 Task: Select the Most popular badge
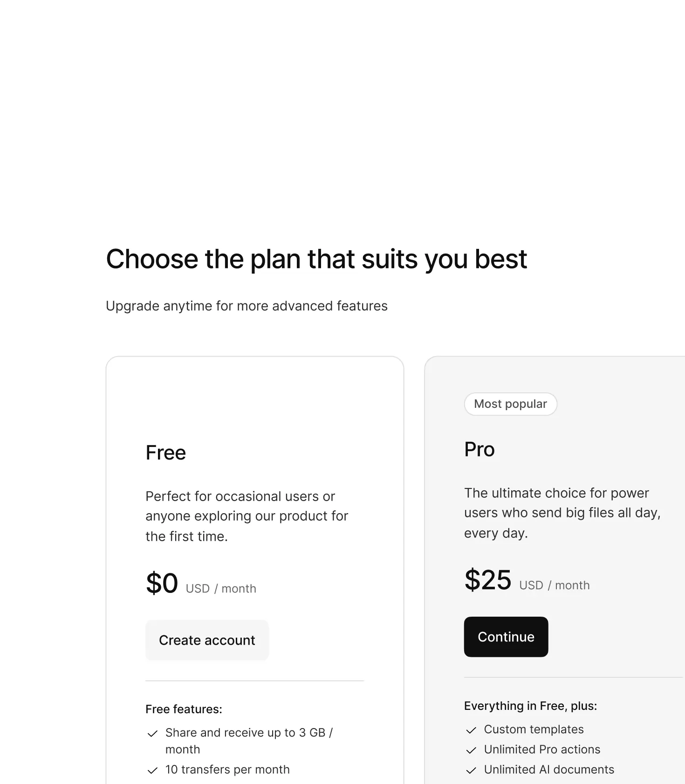click(x=510, y=404)
